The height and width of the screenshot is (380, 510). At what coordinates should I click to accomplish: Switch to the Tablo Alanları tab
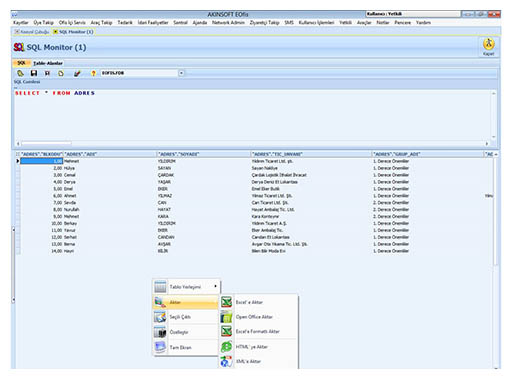(48, 63)
